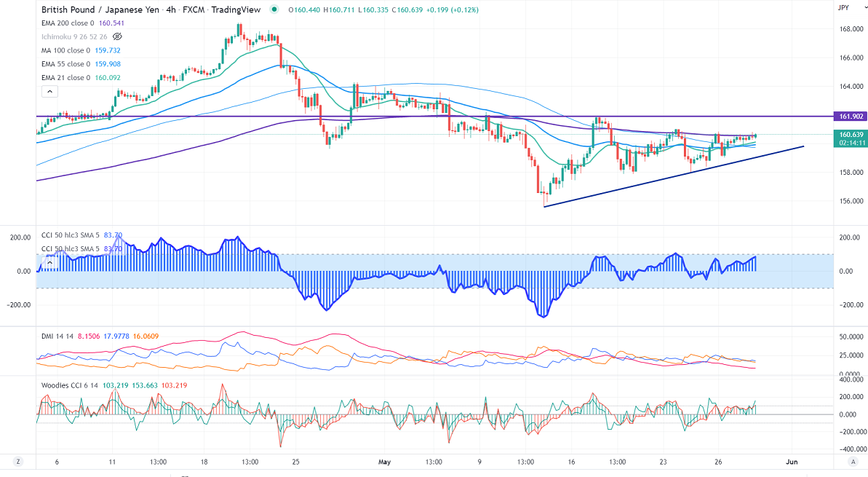Select the Woodies CCI 6 14 legend
Screen dimensions: 868x477
[70, 385]
